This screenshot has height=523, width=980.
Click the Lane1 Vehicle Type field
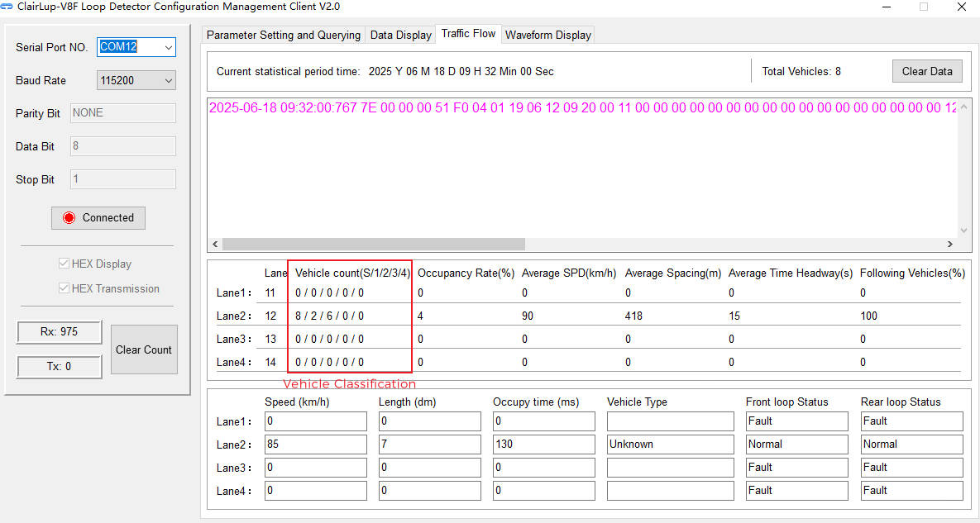tap(671, 421)
